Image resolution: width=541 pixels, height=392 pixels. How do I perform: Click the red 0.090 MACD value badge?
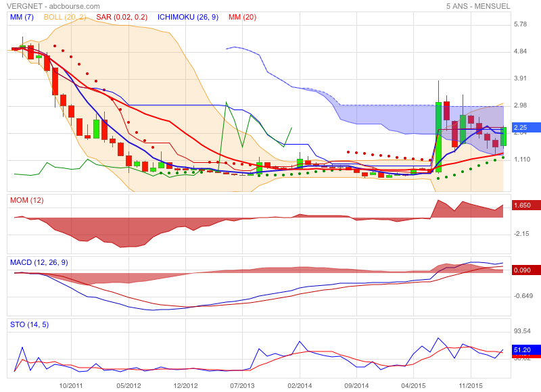(526, 270)
